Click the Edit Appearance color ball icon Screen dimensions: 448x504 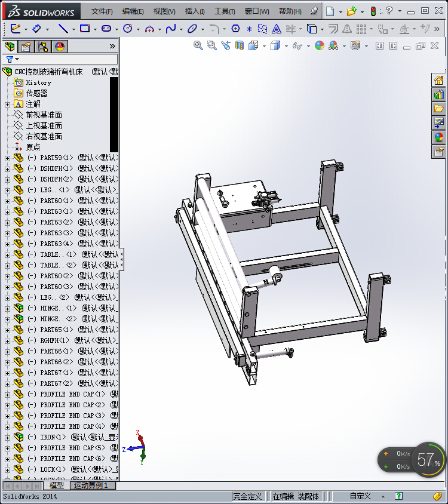320,45
